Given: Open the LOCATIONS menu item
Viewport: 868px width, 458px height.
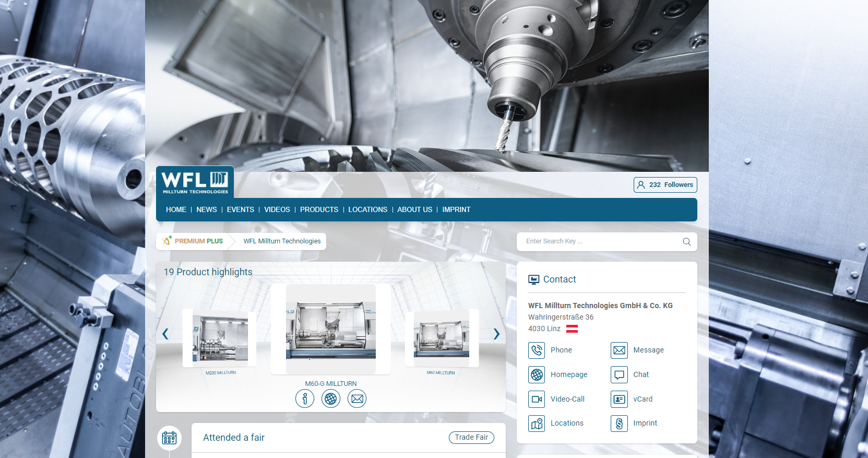Looking at the screenshot, I should click(x=368, y=209).
